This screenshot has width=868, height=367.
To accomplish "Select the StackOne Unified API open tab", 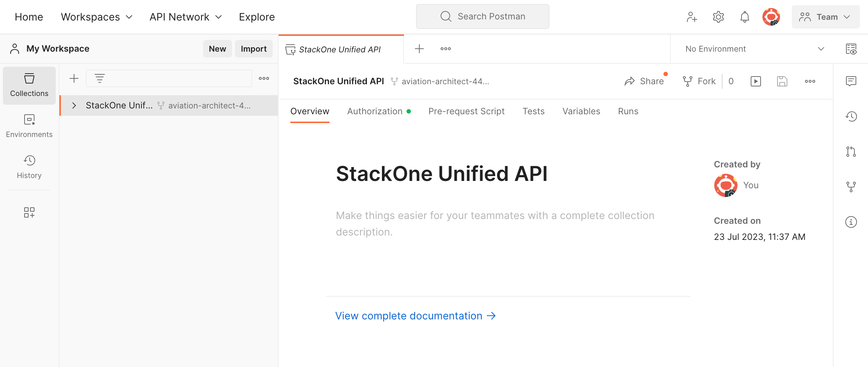I will (x=341, y=49).
